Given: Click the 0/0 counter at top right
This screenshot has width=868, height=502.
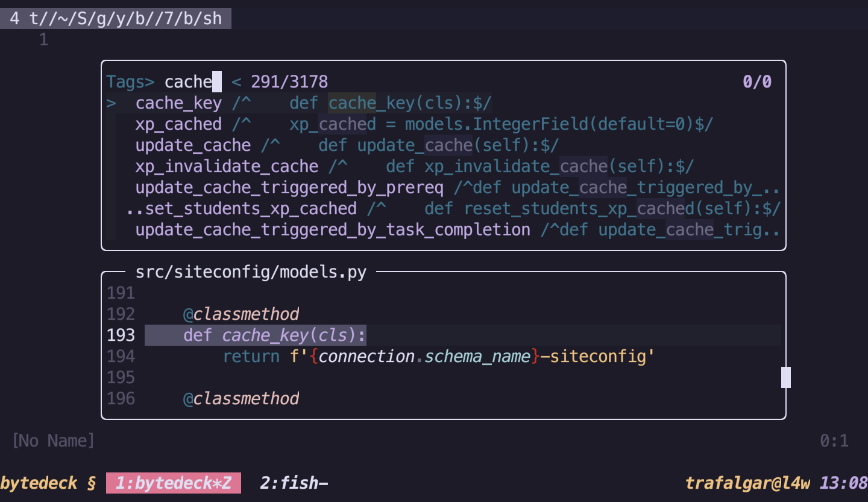Looking at the screenshot, I should click(x=757, y=81).
